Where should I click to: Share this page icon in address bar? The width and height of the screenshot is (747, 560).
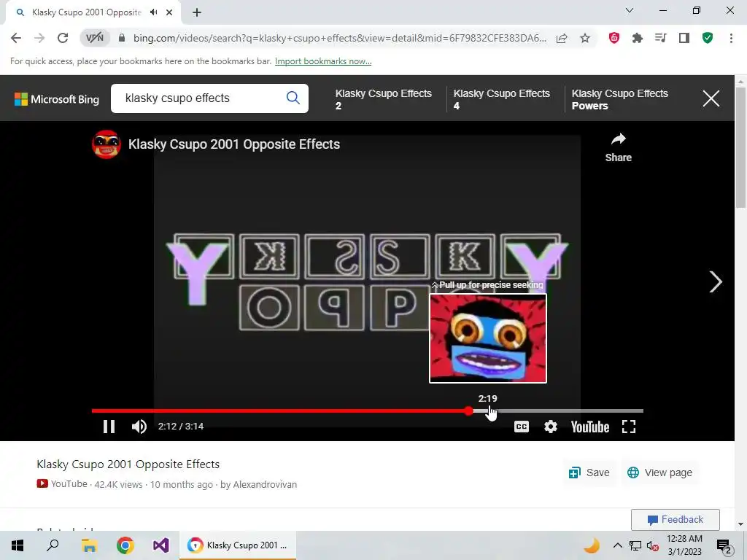[562, 38]
